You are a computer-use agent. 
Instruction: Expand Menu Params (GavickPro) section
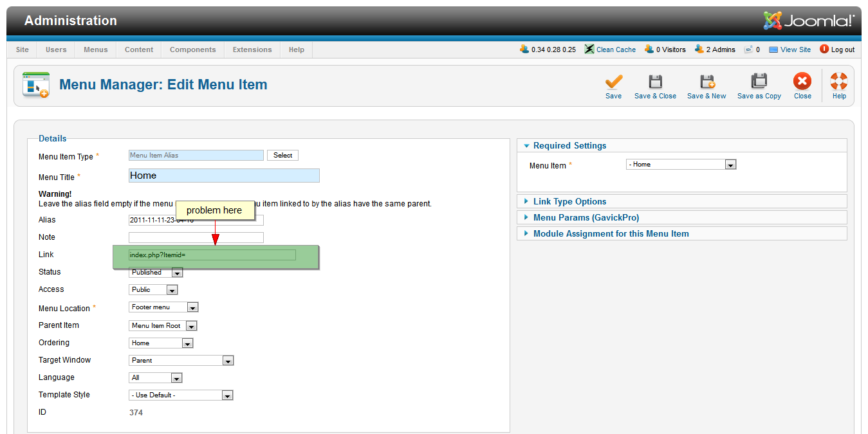586,217
